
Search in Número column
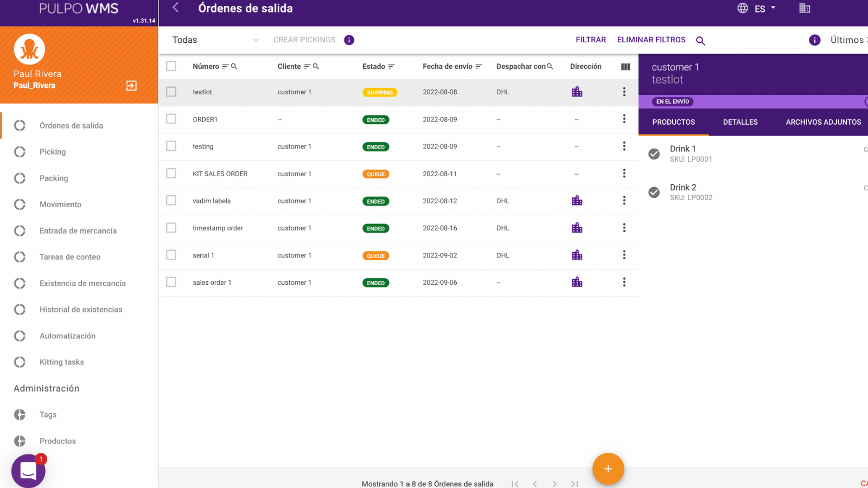coord(234,67)
